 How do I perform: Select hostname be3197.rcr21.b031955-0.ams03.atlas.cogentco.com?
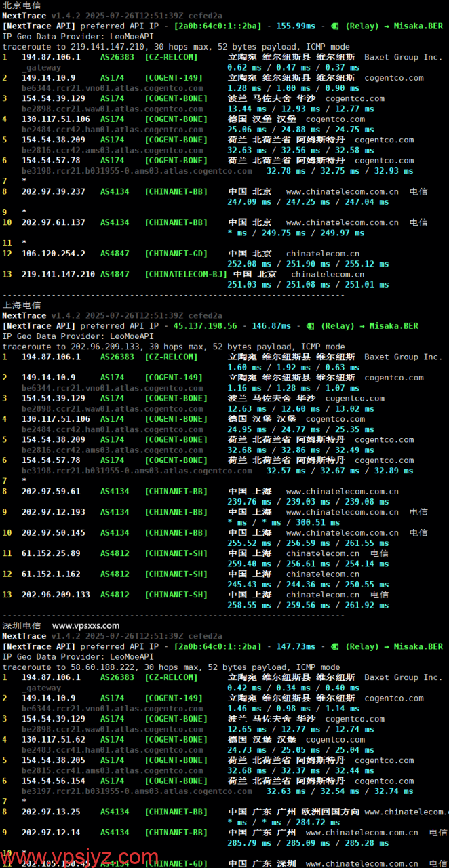pyautogui.click(x=136, y=791)
